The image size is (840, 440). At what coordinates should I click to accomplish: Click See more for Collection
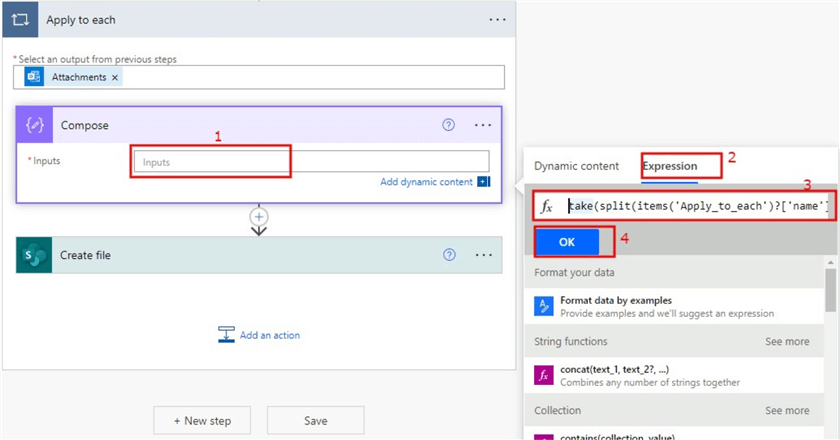(x=787, y=411)
